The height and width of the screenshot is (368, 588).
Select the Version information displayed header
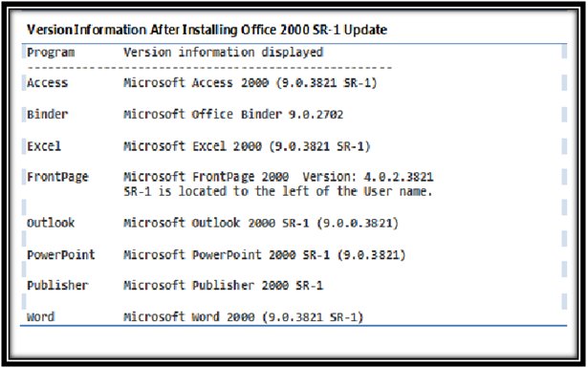[x=223, y=52]
